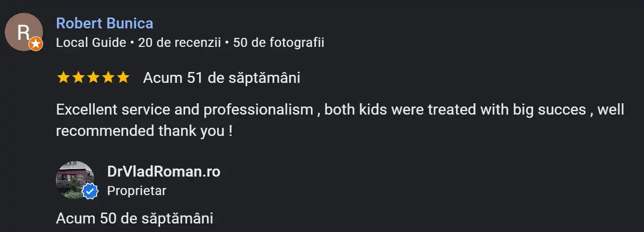Click the fourth yellow rating star
The image size is (644, 232).
[108, 78]
